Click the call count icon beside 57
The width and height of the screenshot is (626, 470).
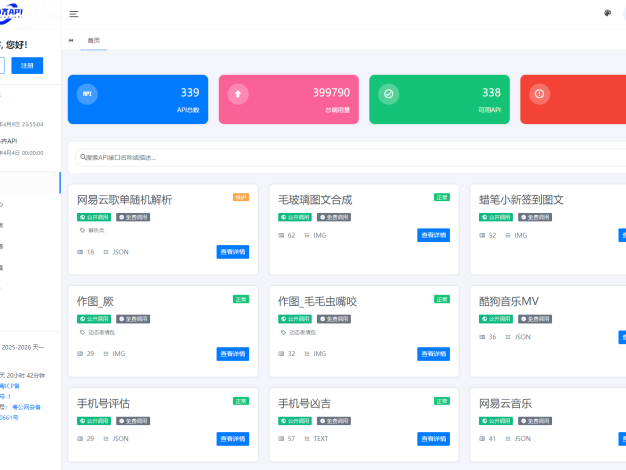click(281, 438)
